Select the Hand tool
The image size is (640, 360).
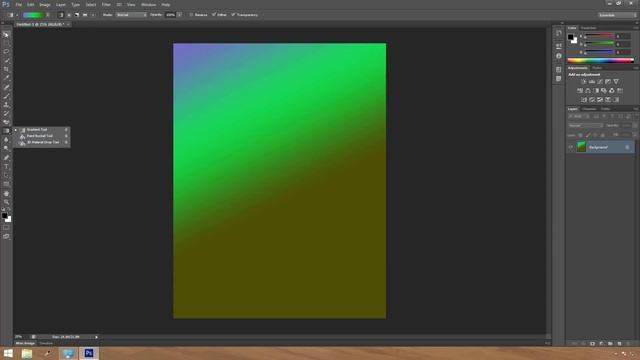(6, 193)
